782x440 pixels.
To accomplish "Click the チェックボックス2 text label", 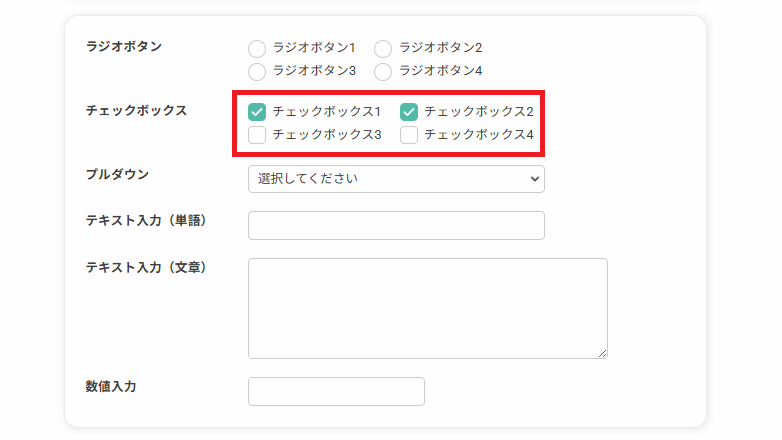I will (x=479, y=112).
